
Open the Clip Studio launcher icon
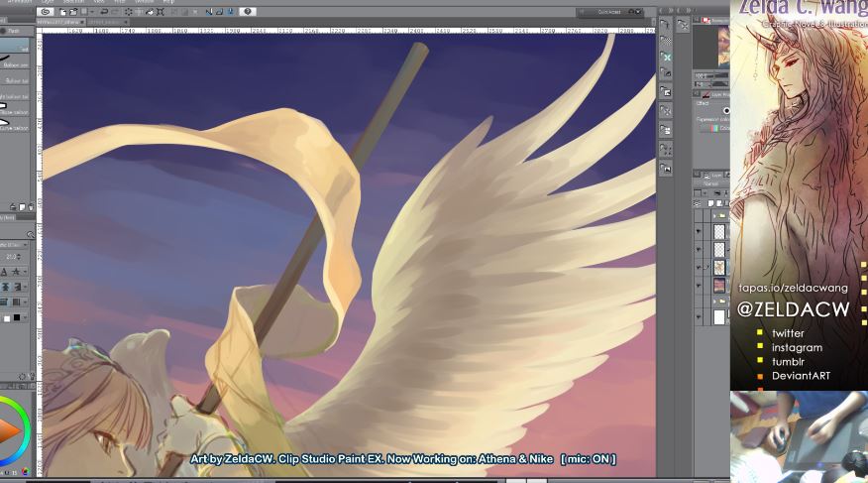tap(46, 12)
